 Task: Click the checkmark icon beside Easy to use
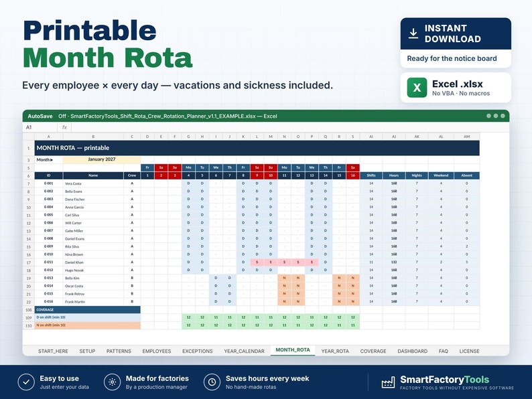pos(26,382)
